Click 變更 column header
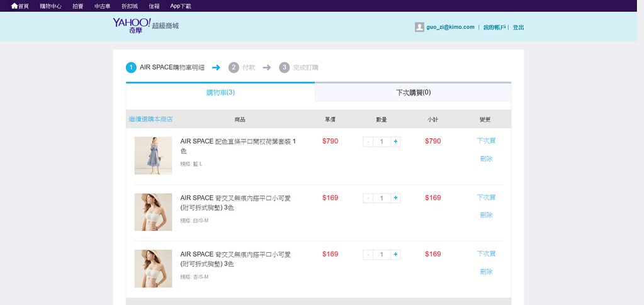 tap(485, 119)
